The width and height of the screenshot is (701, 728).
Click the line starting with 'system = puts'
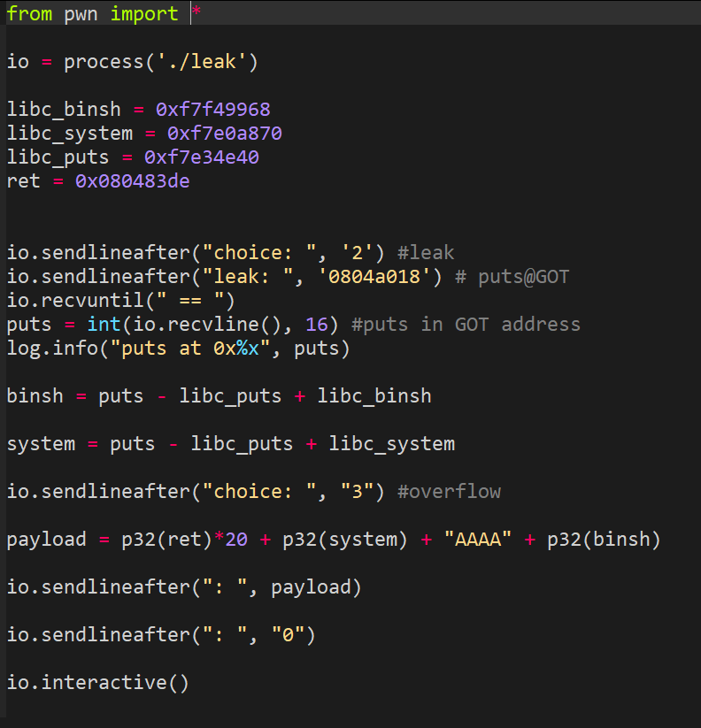pos(230,444)
